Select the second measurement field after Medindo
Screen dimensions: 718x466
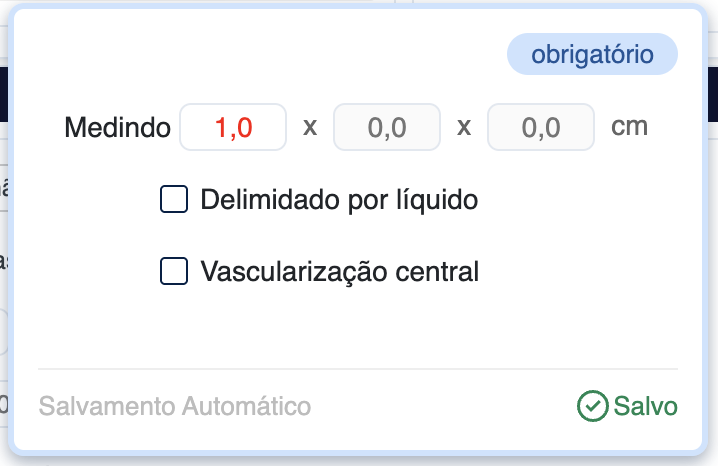387,128
